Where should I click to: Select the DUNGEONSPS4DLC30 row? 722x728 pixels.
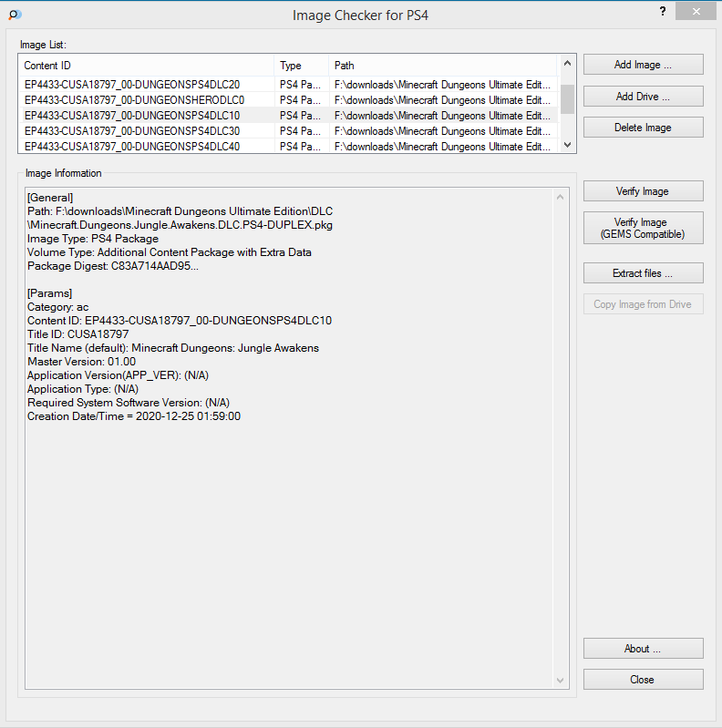pyautogui.click(x=288, y=131)
